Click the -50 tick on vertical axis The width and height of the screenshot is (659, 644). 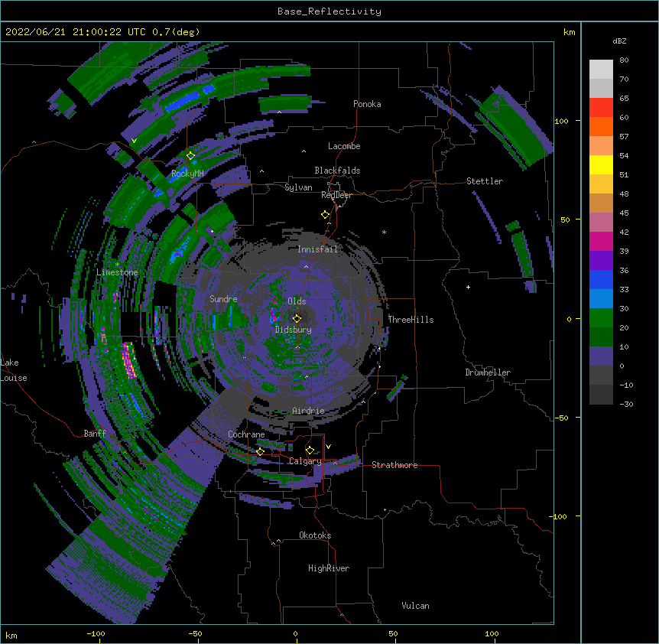pyautogui.click(x=561, y=418)
